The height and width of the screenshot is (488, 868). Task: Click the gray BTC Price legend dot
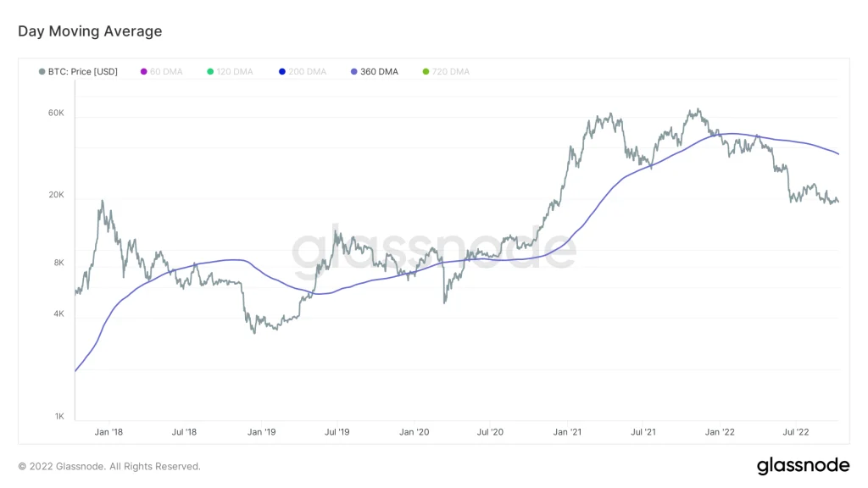coord(42,72)
